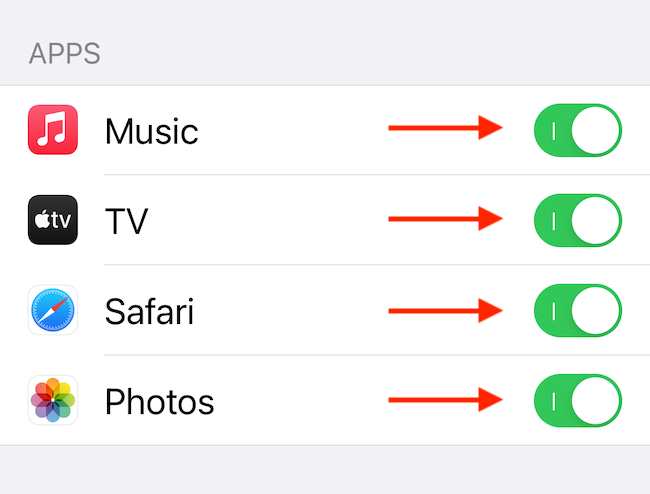Select the Music row label
The width and height of the screenshot is (650, 494).
(x=151, y=131)
